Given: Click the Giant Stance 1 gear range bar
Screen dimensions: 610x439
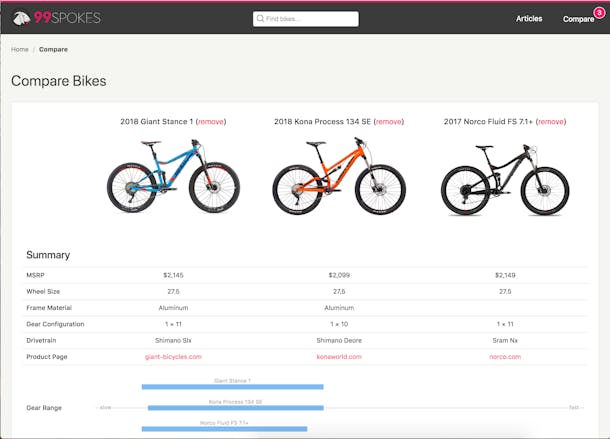Looking at the screenshot, I should pos(233,386).
